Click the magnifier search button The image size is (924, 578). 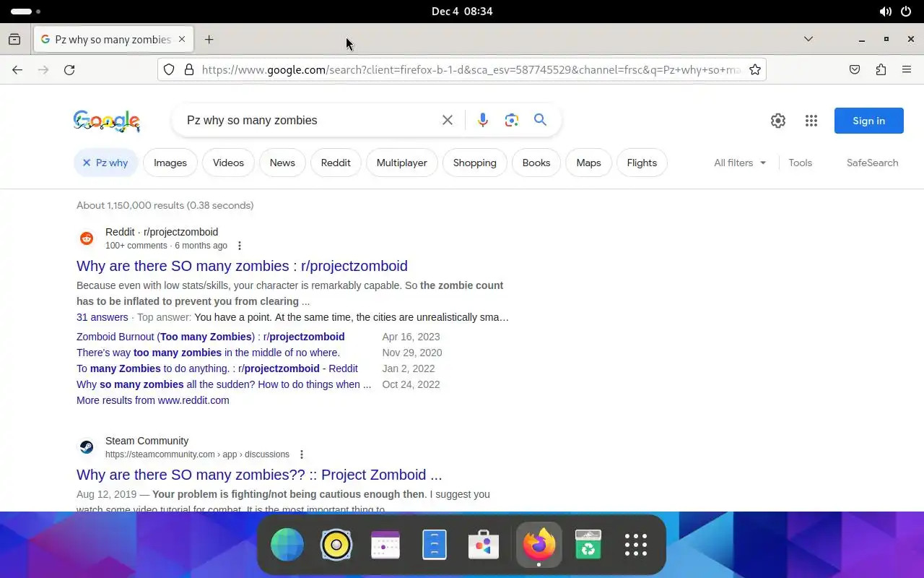click(541, 120)
